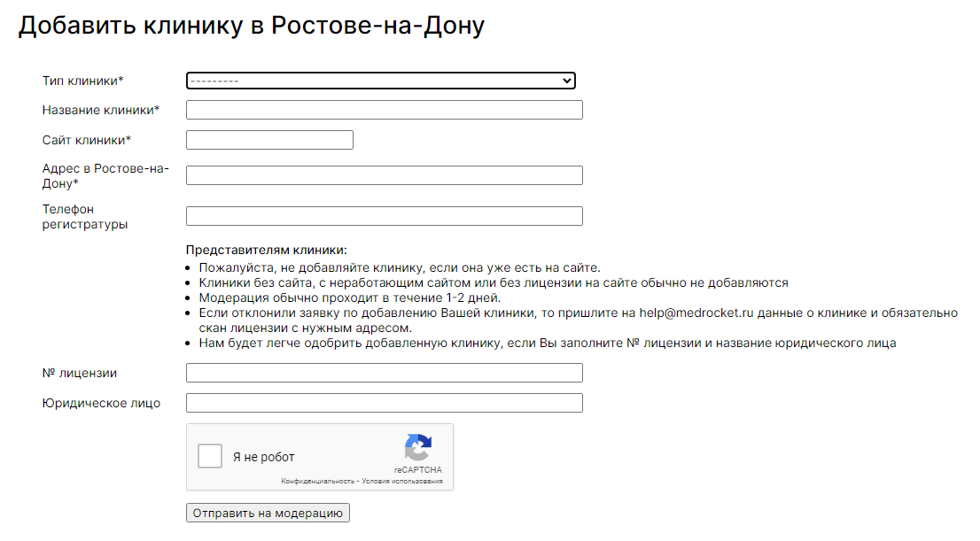Click the № лицензии text field
Image resolution: width=980 pixels, height=541 pixels.
[384, 373]
